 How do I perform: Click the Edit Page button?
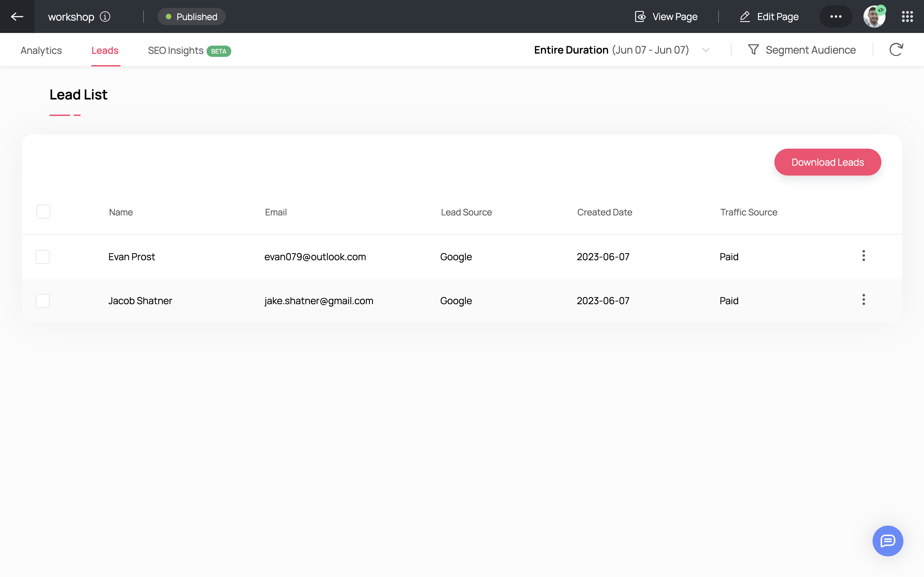769,16
